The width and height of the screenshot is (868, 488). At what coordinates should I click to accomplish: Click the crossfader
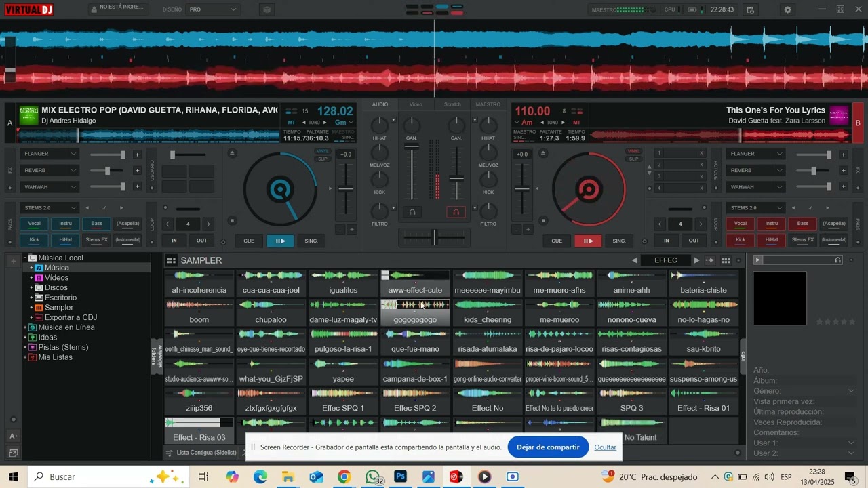(434, 237)
